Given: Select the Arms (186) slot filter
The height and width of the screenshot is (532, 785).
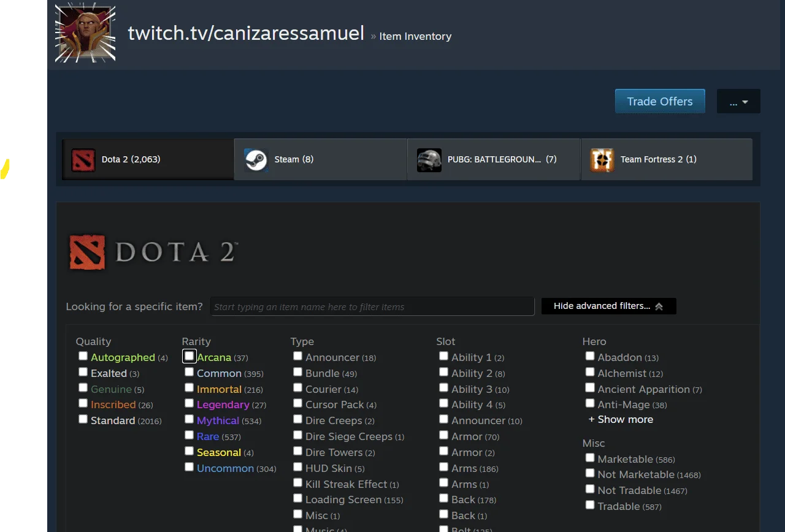Looking at the screenshot, I should point(443,467).
